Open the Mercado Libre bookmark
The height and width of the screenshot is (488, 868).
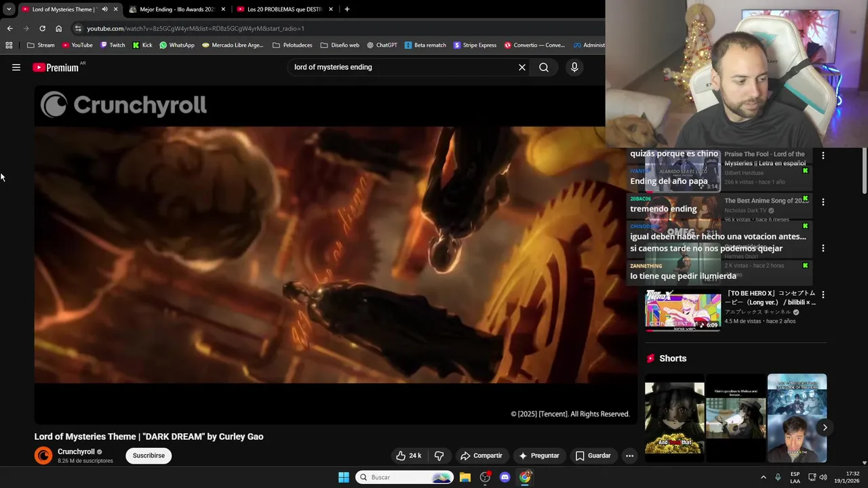coord(233,45)
